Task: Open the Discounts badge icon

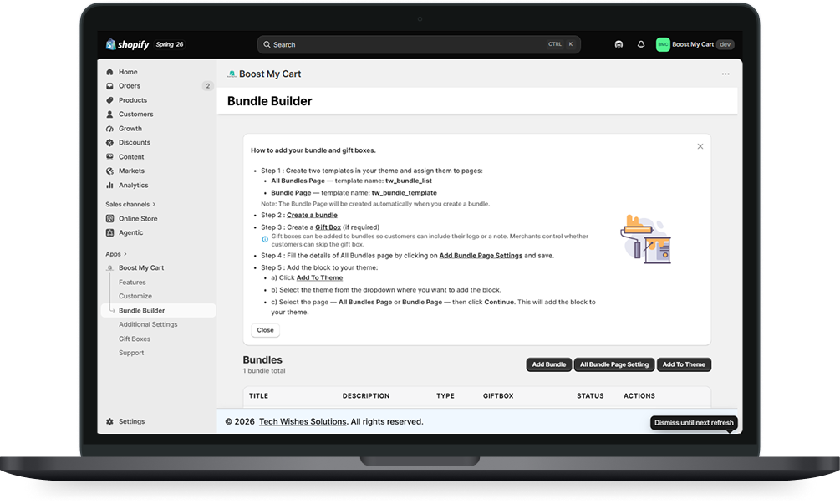Action: (x=109, y=142)
